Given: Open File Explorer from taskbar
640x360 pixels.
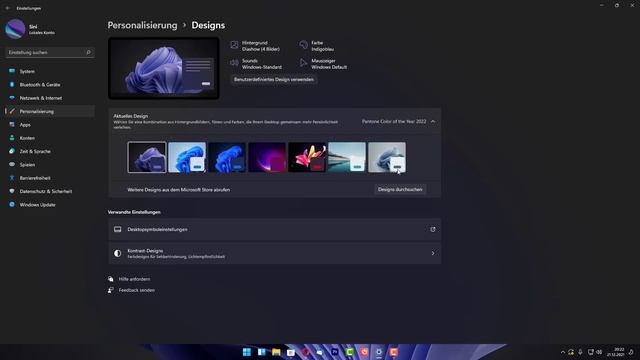Looking at the screenshot, I should [276, 352].
